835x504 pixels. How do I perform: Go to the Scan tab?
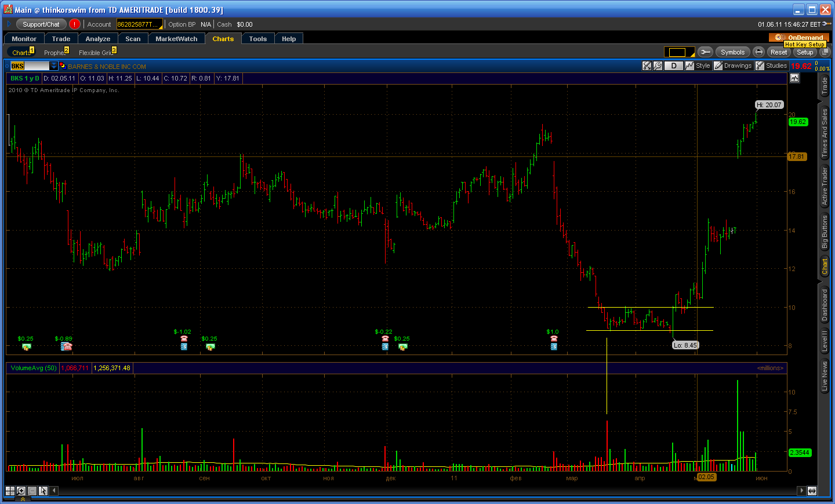(133, 39)
